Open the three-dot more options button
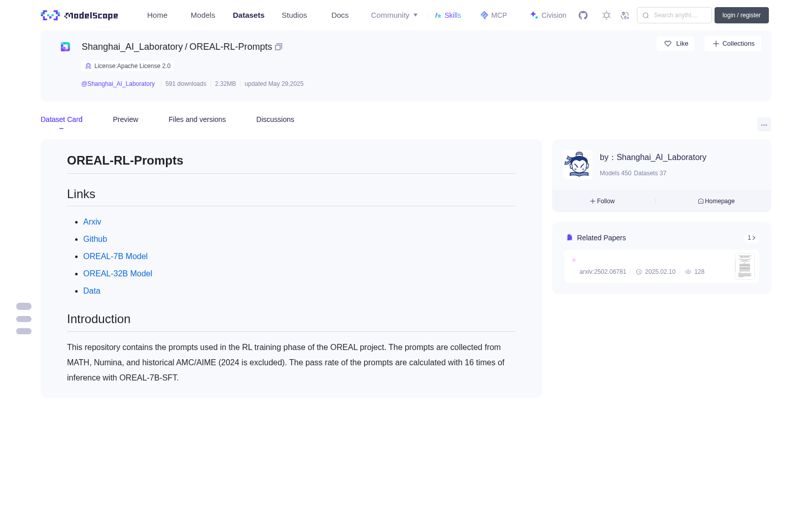812x508 pixels. tap(764, 125)
